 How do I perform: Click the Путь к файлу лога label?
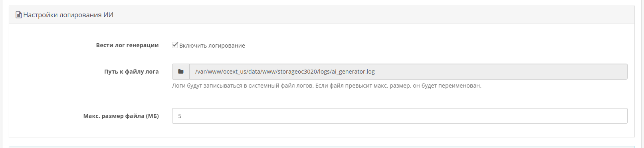pyautogui.click(x=131, y=72)
